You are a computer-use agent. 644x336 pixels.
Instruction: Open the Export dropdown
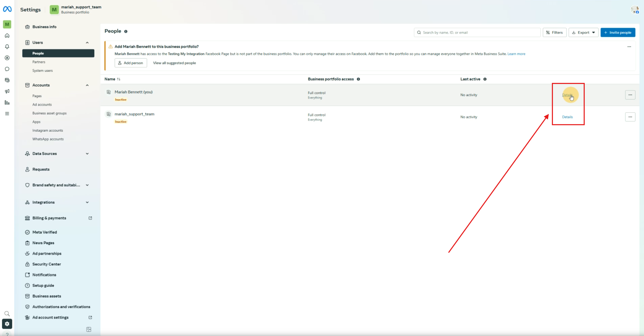click(x=583, y=32)
